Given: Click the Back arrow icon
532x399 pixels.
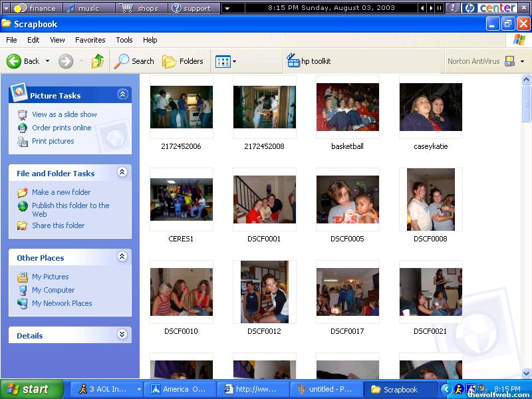Looking at the screenshot, I should pyautogui.click(x=14, y=61).
